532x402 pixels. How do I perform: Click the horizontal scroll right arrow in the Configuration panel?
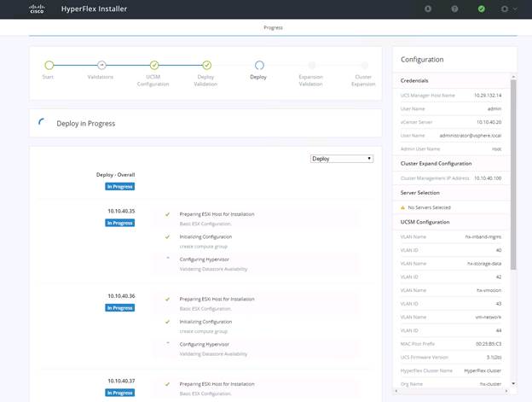click(506, 391)
